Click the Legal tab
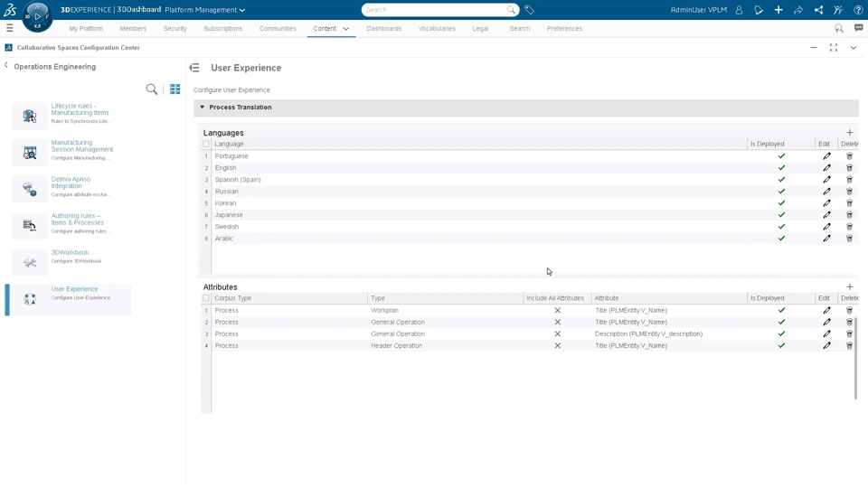The image size is (868, 488). tap(480, 28)
